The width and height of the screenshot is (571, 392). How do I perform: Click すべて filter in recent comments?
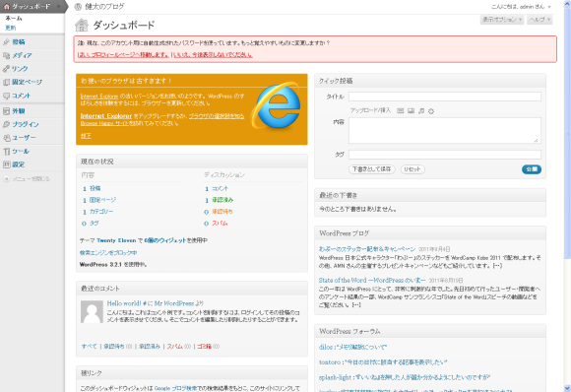[x=90, y=347]
